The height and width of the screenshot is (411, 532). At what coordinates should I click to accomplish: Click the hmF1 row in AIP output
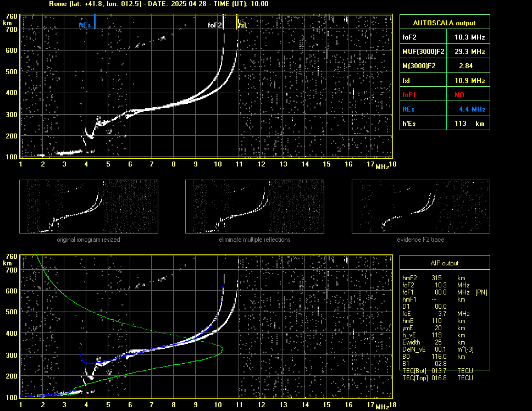434,299
